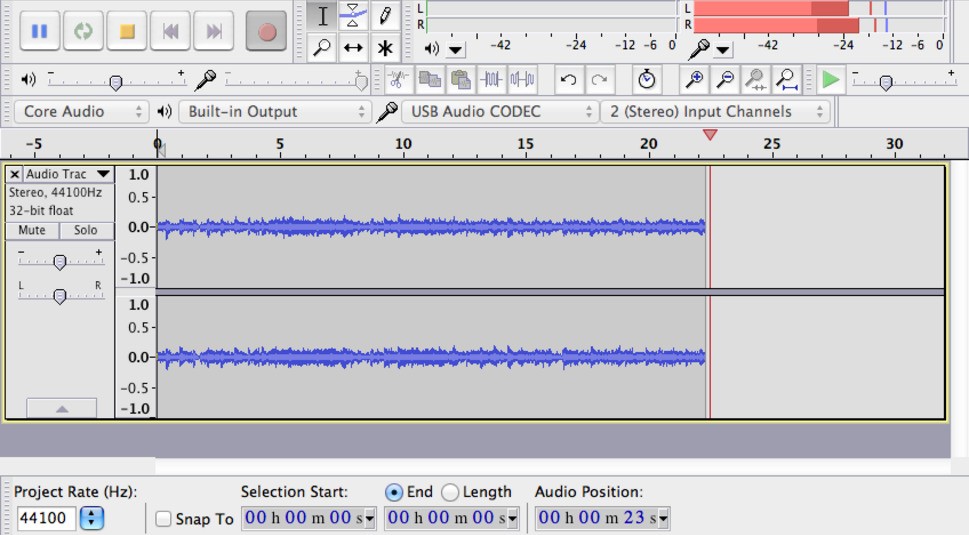Screen dimensions: 969x535
Task: Click the Cut scissors icon
Action: pyautogui.click(x=398, y=80)
